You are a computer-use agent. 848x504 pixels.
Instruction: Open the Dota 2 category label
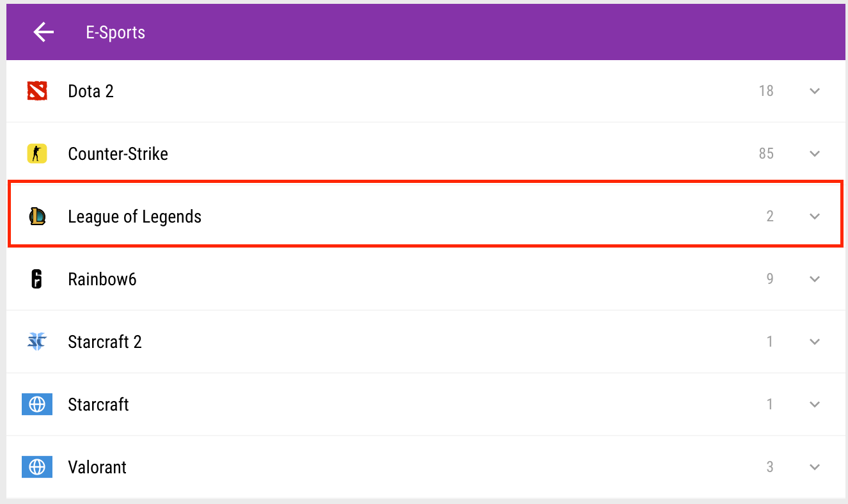point(91,91)
